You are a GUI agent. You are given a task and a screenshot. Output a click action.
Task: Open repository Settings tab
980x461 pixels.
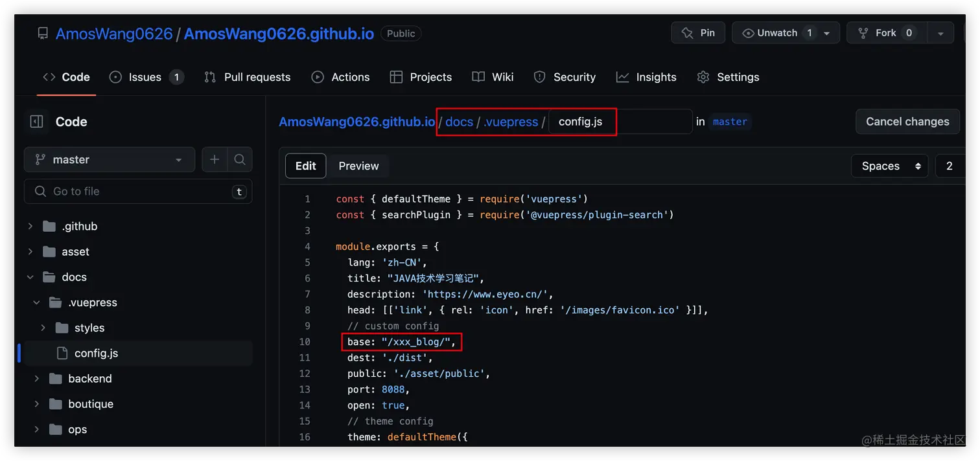point(728,77)
